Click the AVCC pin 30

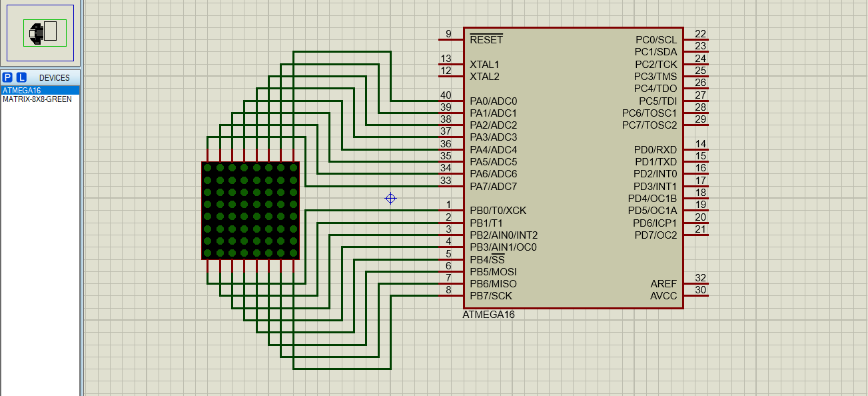pos(697,296)
